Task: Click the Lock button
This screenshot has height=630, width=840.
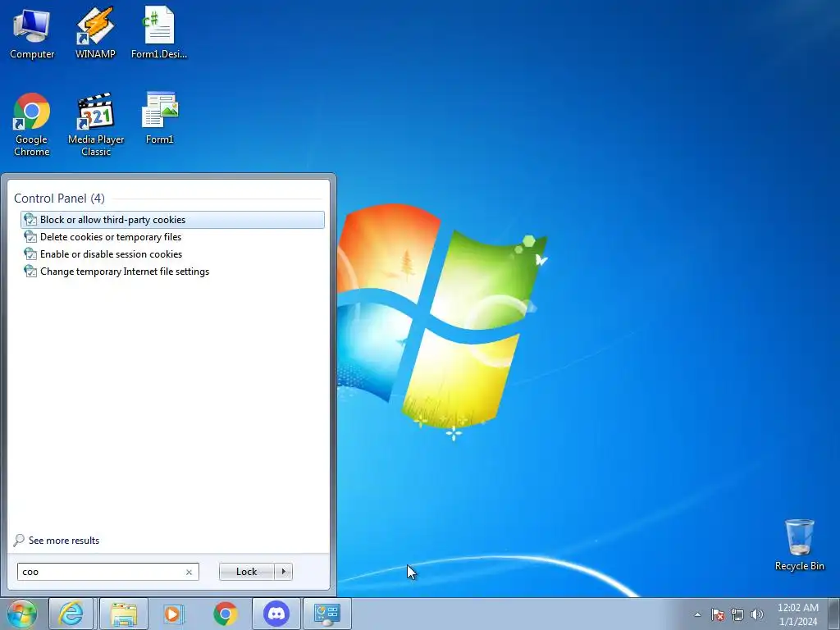Action: pyautogui.click(x=246, y=572)
